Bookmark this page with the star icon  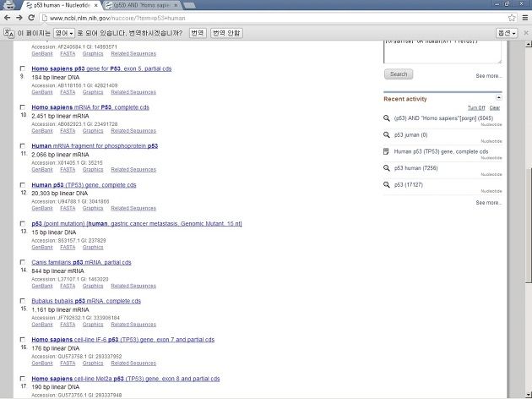[x=512, y=18]
